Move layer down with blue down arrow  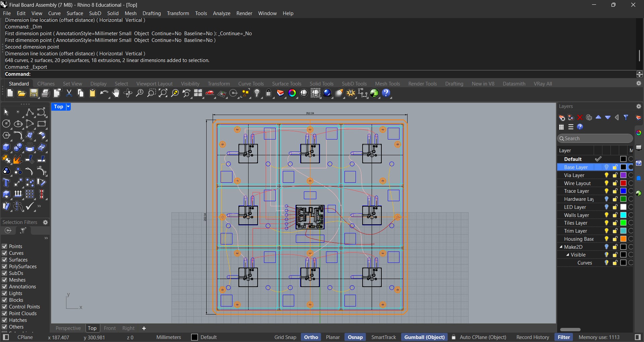[608, 117]
